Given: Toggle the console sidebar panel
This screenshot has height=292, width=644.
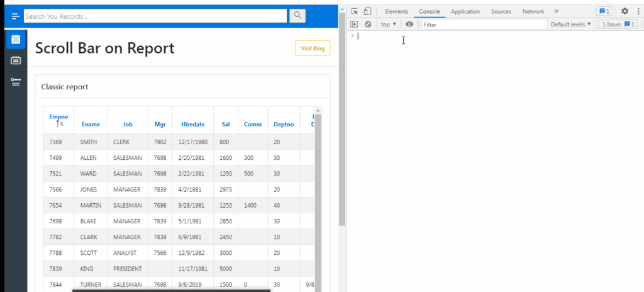Looking at the screenshot, I should (x=355, y=25).
